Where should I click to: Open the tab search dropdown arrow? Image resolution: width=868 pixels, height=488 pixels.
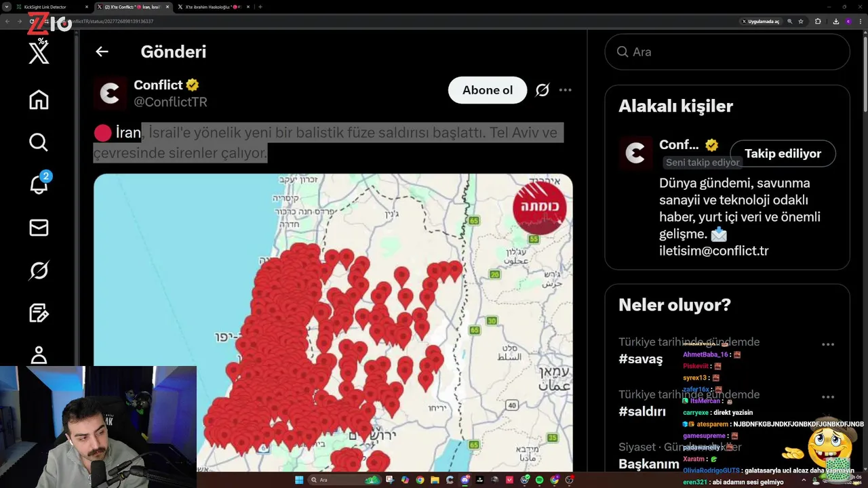7,7
